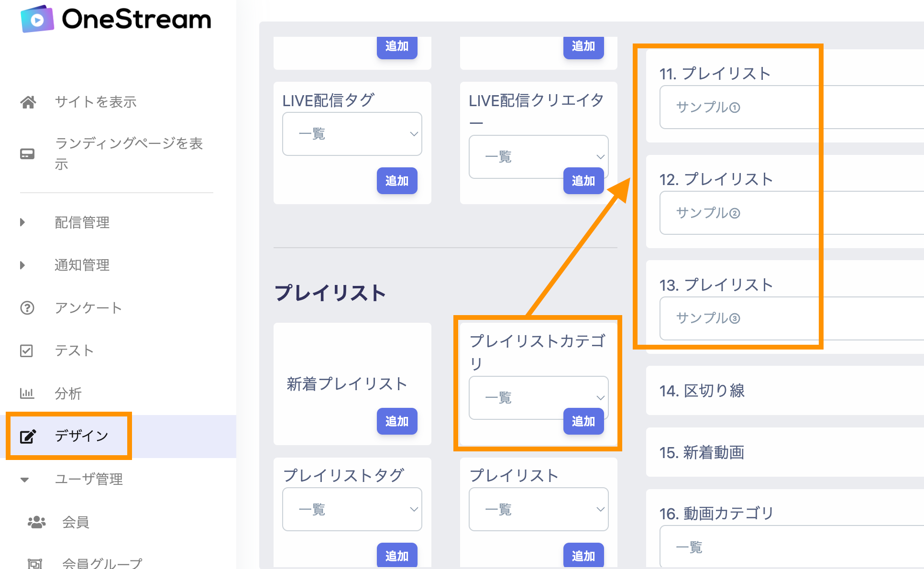
Task: Select デザイン in the sidebar
Action: pos(81,436)
